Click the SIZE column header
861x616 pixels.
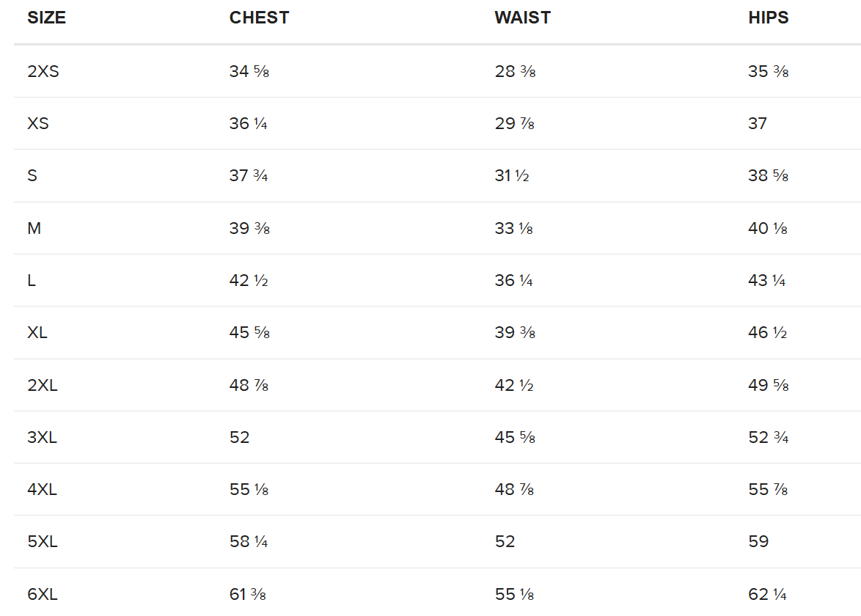tap(47, 18)
